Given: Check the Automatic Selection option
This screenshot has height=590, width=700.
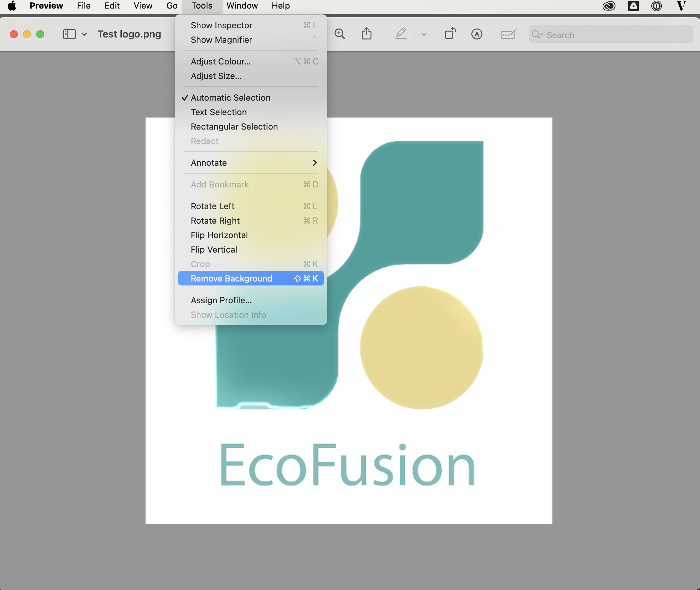Looking at the screenshot, I should click(230, 97).
